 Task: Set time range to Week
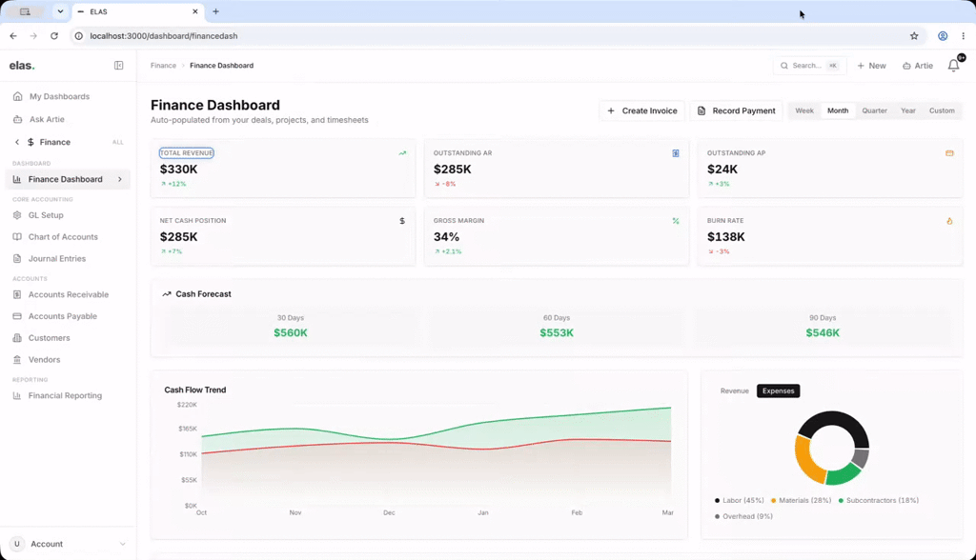coord(804,110)
